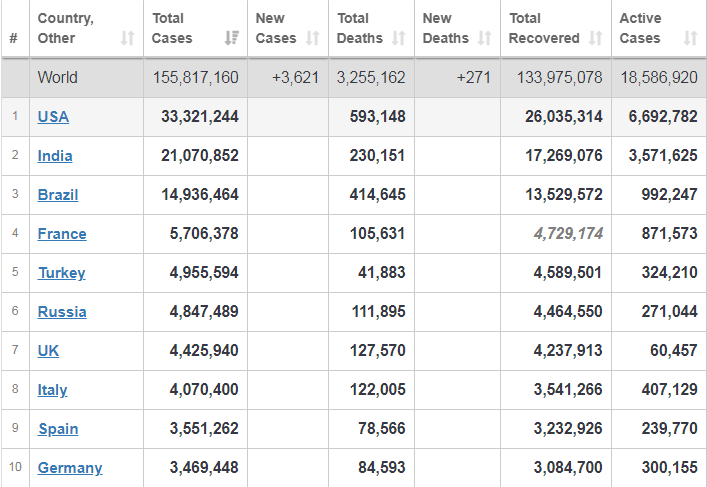Open the Turkey country link
The height and width of the screenshot is (487, 707).
pos(62,273)
